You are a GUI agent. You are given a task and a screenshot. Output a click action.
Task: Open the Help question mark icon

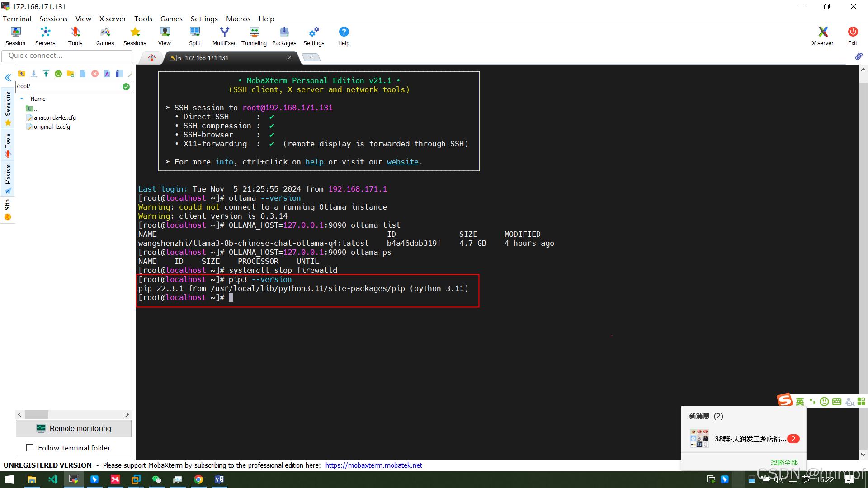(x=344, y=36)
